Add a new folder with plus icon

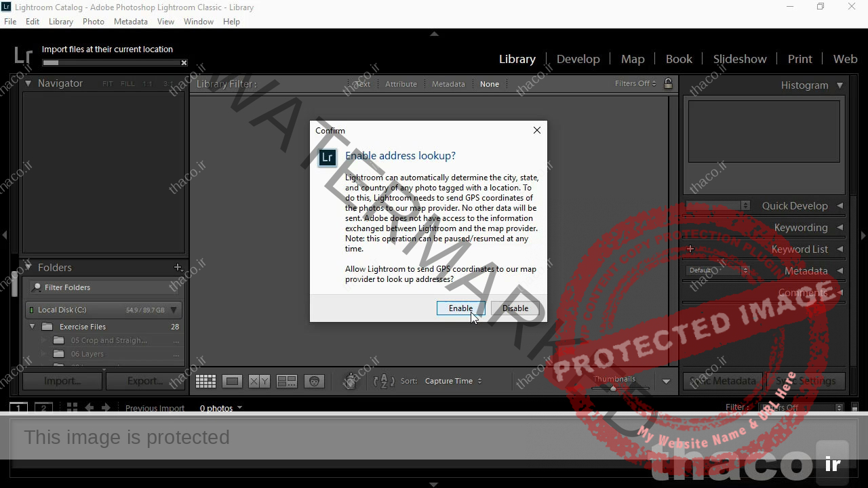(x=178, y=268)
